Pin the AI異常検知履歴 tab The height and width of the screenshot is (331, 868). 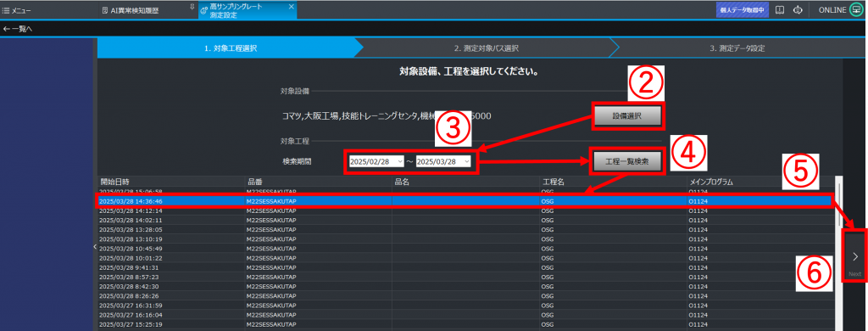(x=192, y=7)
